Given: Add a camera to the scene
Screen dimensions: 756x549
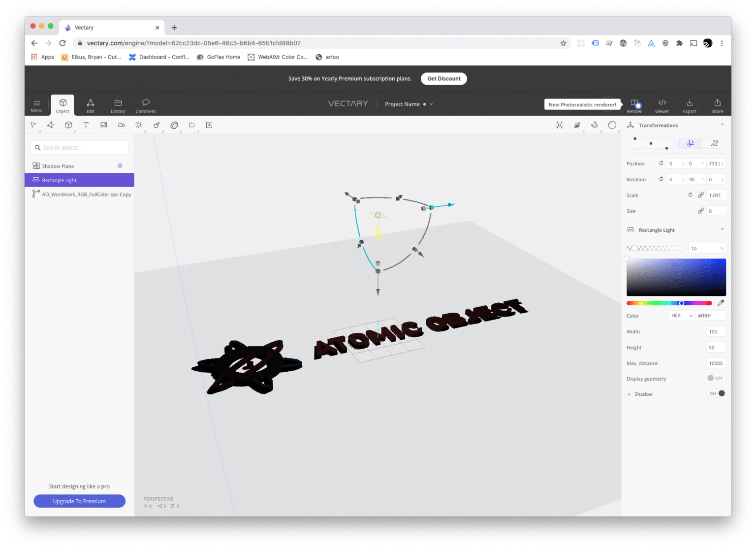Looking at the screenshot, I should pyautogui.click(x=121, y=125).
